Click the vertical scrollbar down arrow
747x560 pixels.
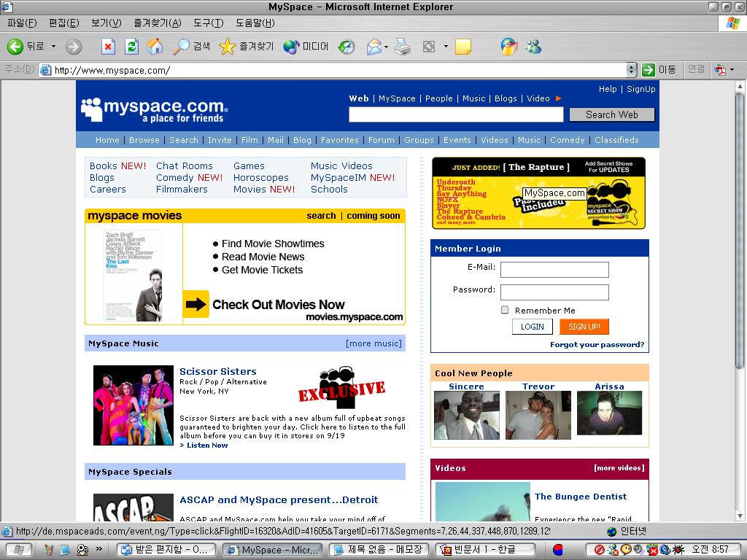pyautogui.click(x=740, y=516)
